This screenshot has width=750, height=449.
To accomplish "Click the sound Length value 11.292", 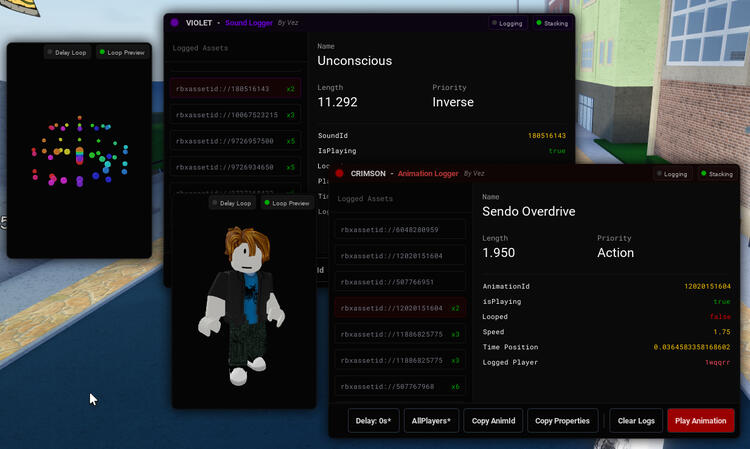I will [x=337, y=102].
